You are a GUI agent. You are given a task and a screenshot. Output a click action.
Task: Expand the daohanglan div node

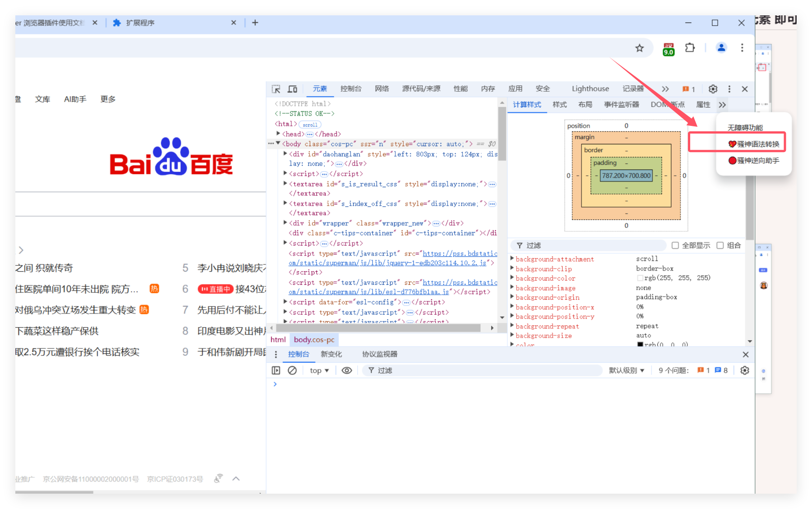(285, 153)
